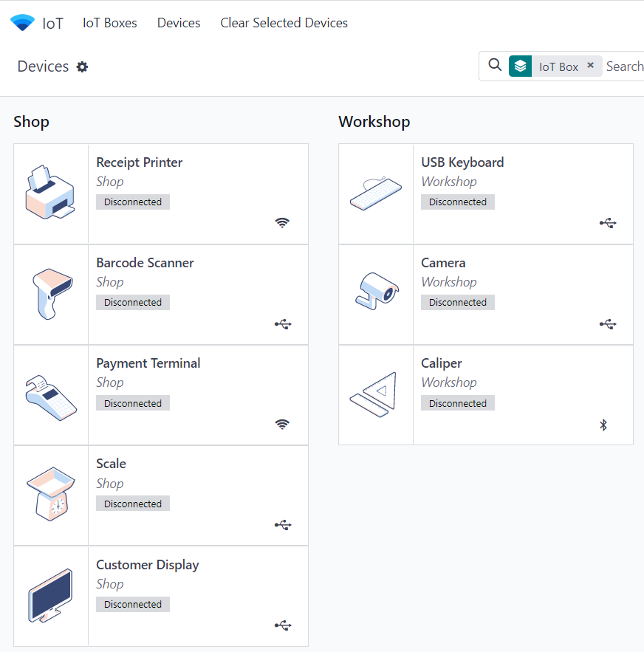
Task: Click into the Search input field
Action: point(624,66)
